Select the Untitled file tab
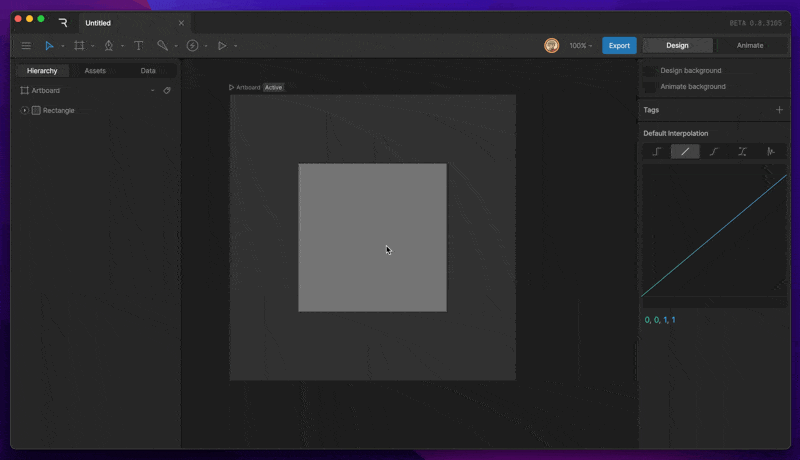The width and height of the screenshot is (800, 460). click(98, 23)
